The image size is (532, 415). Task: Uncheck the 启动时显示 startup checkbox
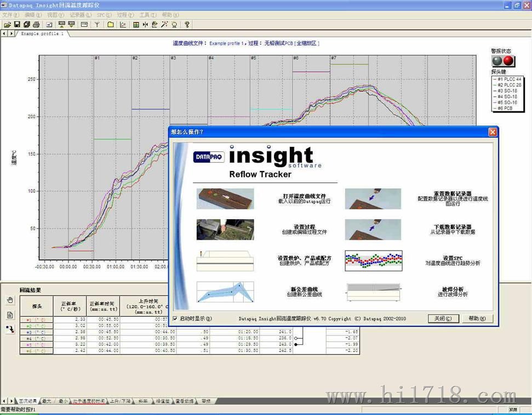point(175,319)
